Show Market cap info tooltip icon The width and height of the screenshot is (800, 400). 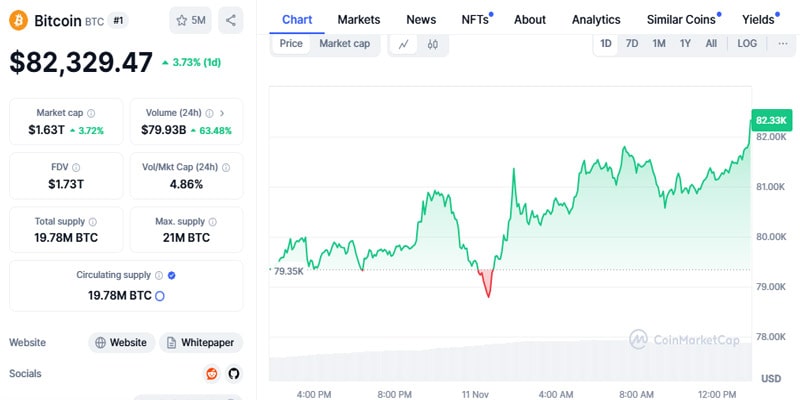point(91,113)
